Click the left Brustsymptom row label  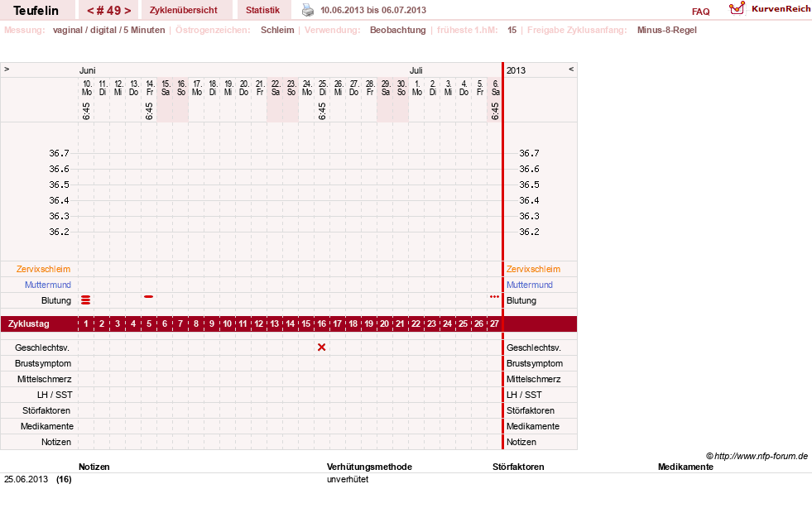[x=43, y=363]
